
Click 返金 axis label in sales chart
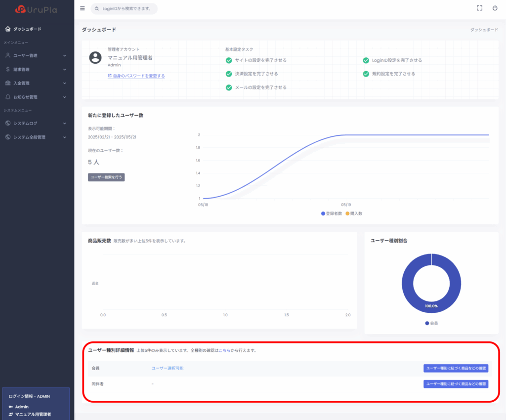[95, 283]
